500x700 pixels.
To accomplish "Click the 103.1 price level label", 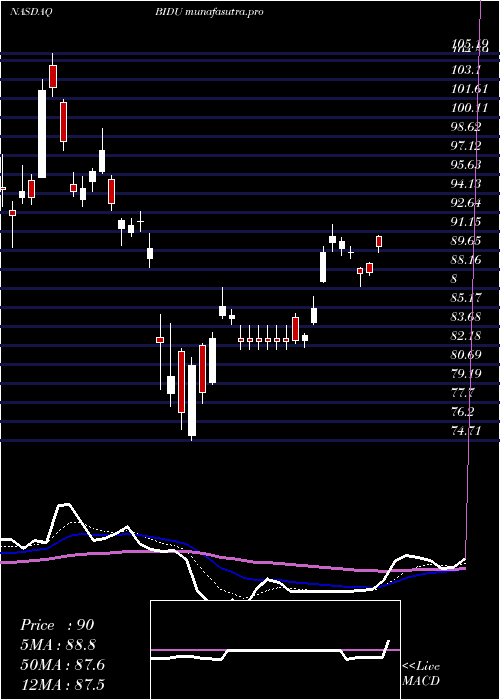I will [466, 70].
